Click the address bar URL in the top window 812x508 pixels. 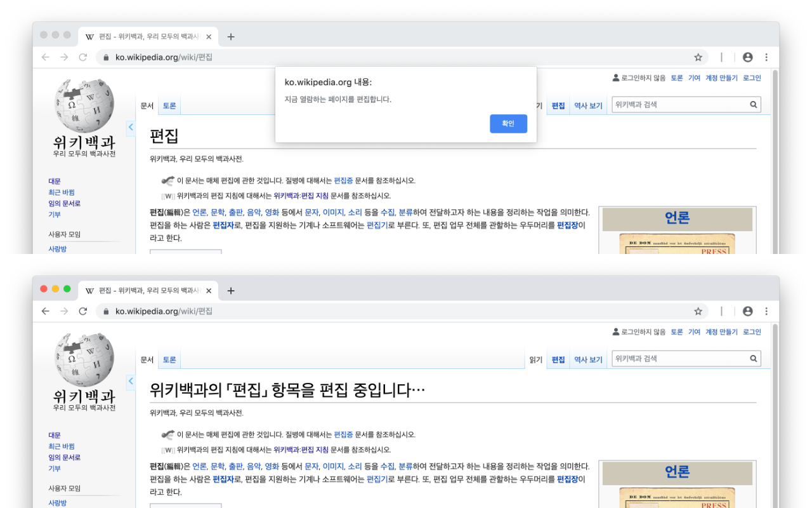click(164, 57)
